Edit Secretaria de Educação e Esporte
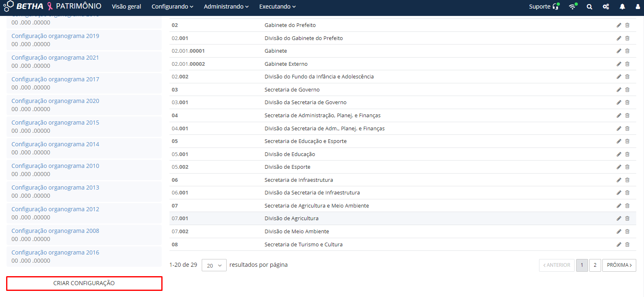The width and height of the screenshot is (644, 297). click(x=619, y=141)
